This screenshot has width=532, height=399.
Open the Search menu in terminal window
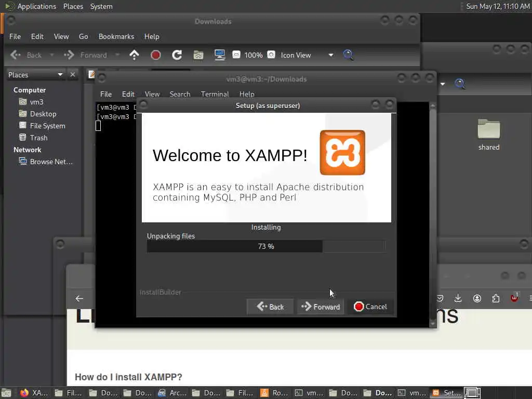click(x=180, y=94)
